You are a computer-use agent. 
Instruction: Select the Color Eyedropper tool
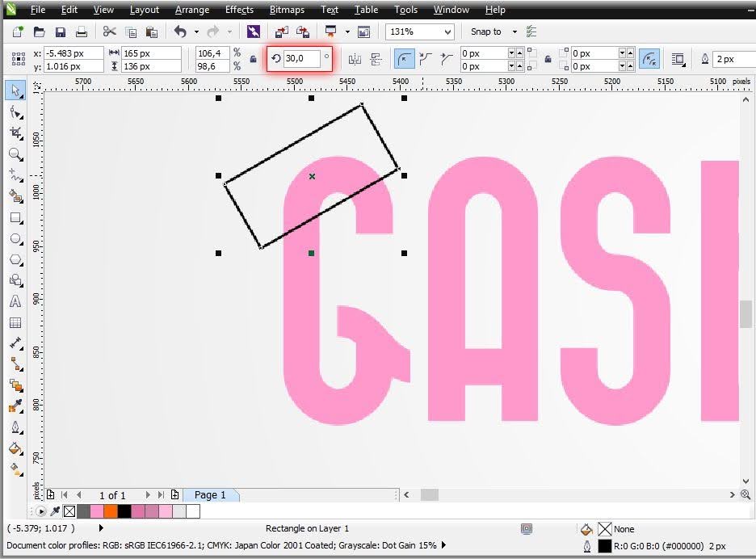15,406
